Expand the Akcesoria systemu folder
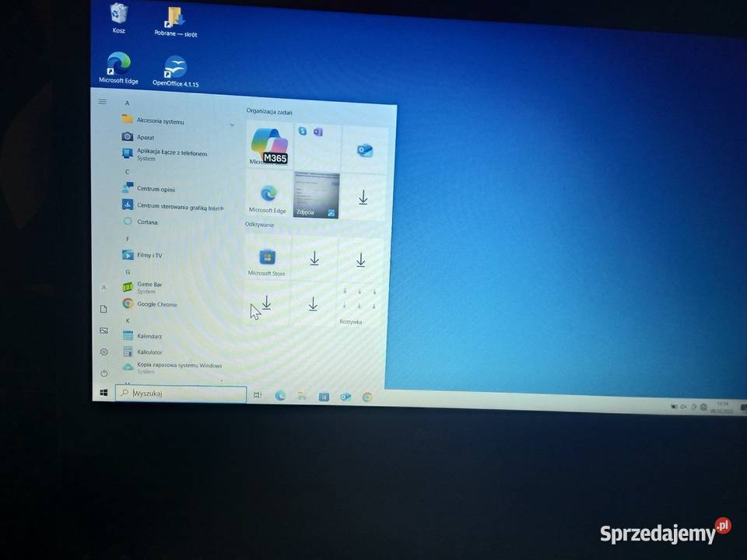Image resolution: width=747 pixels, height=560 pixels. 160,121
